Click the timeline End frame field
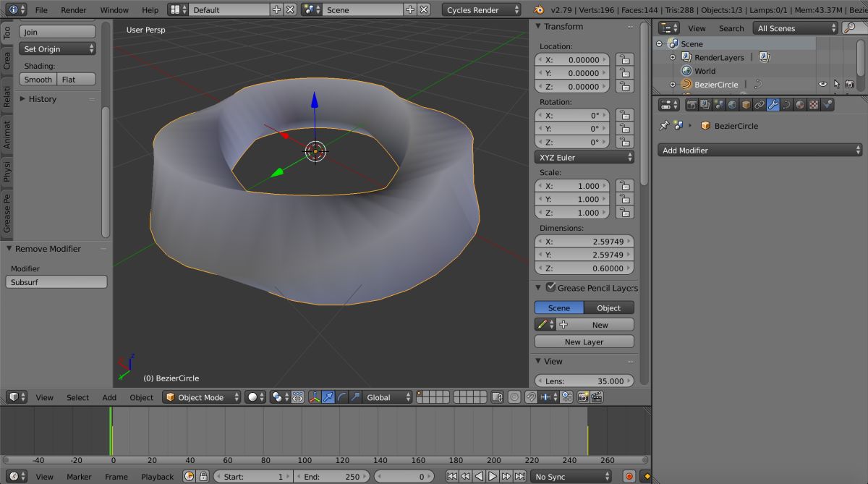 tap(331, 476)
